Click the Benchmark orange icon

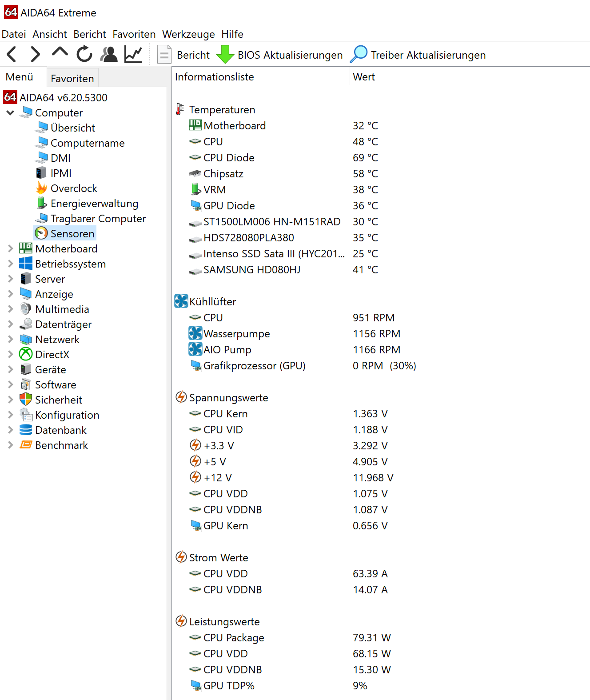(x=26, y=445)
